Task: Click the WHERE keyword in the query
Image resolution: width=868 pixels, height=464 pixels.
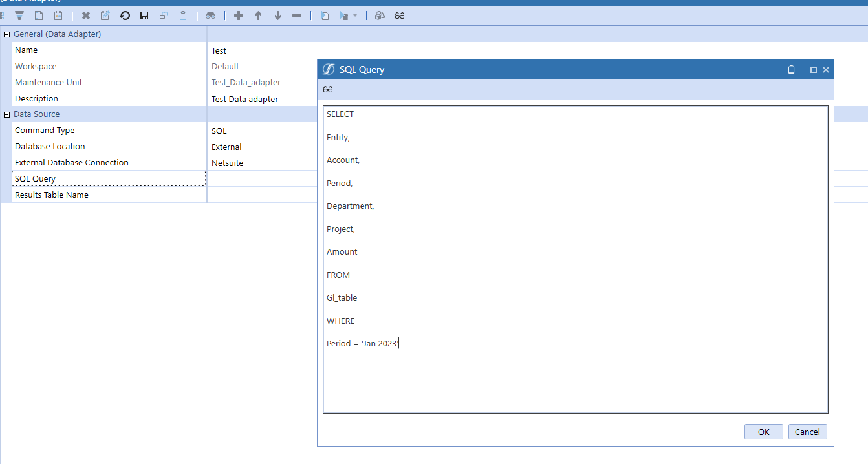Action: (341, 321)
